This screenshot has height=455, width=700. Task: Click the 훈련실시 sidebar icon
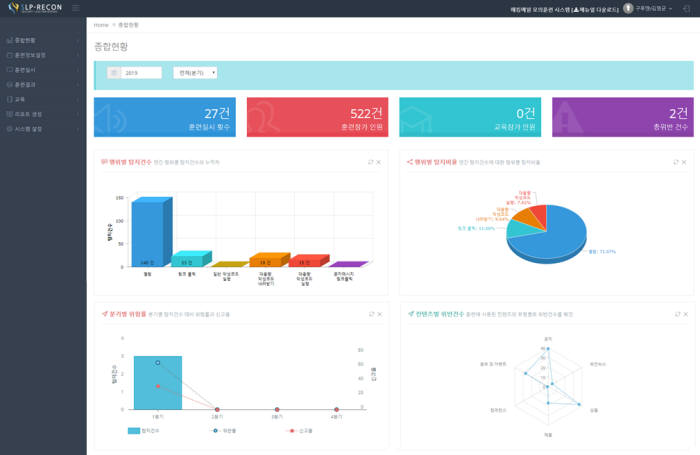pos(9,70)
